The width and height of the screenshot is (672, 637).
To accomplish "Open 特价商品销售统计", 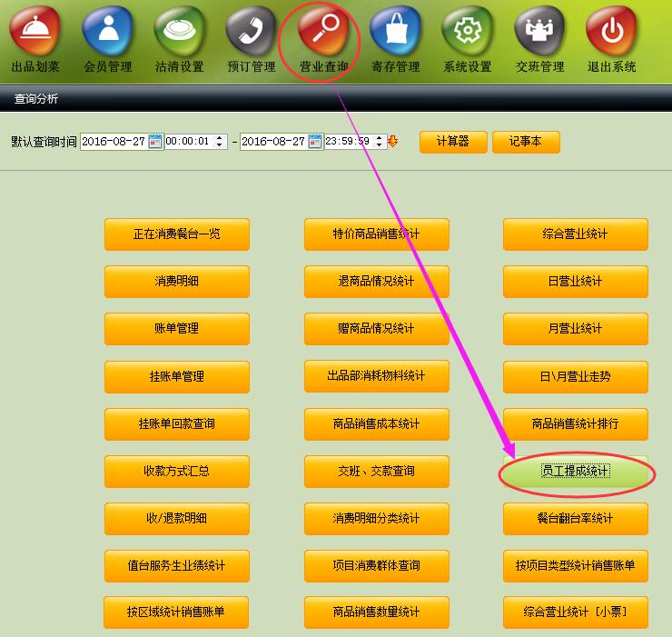I will (x=376, y=234).
